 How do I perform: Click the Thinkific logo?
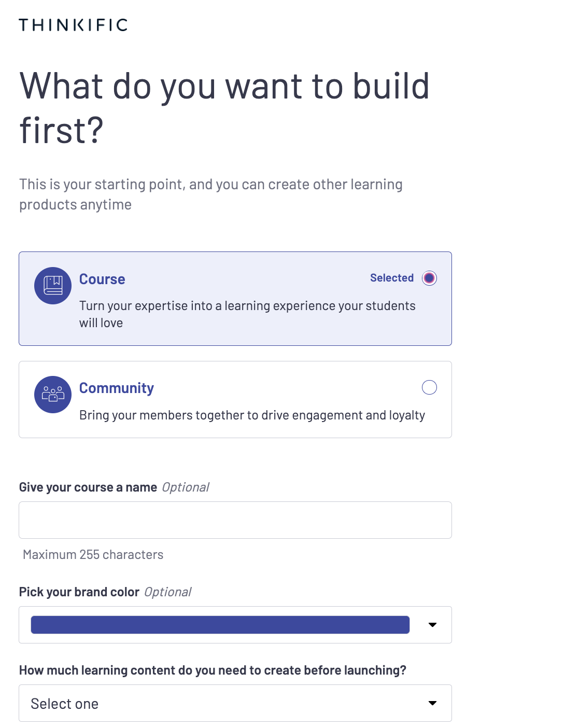pyautogui.click(x=73, y=25)
